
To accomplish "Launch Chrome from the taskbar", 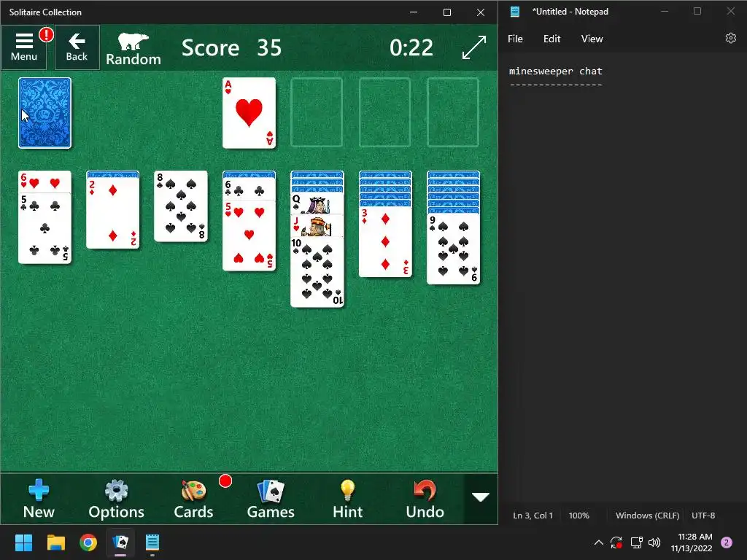I will [x=88, y=542].
